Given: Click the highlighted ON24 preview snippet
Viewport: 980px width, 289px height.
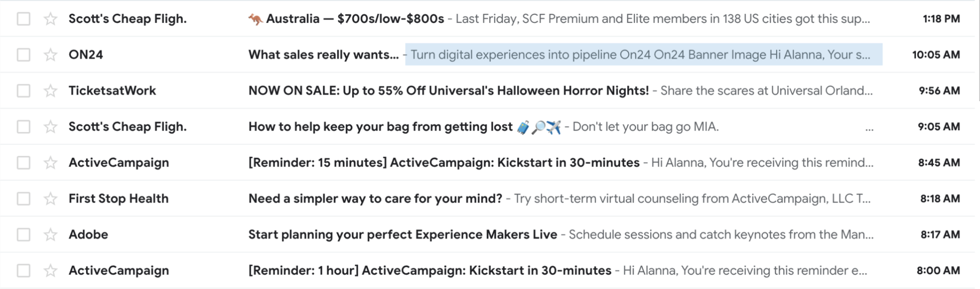Looking at the screenshot, I should tap(643, 55).
